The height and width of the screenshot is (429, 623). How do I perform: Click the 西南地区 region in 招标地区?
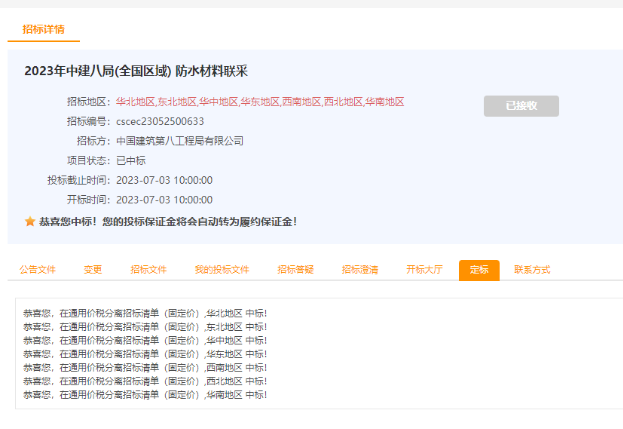(x=302, y=102)
